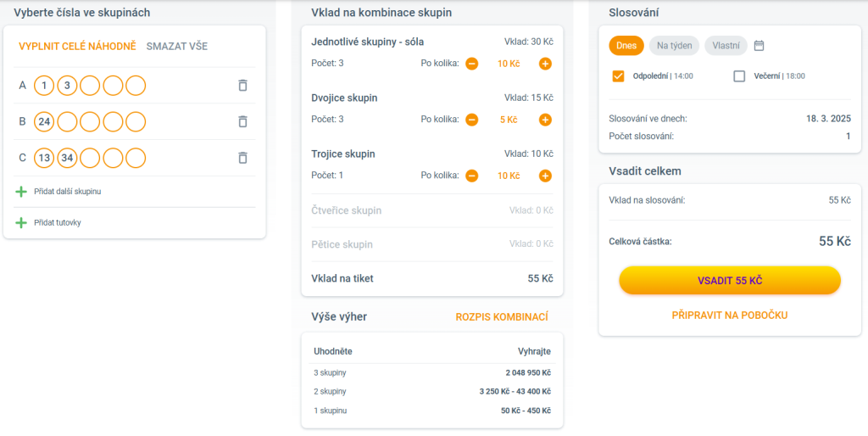Remove group C using trash icon
868x436 pixels.
click(242, 158)
